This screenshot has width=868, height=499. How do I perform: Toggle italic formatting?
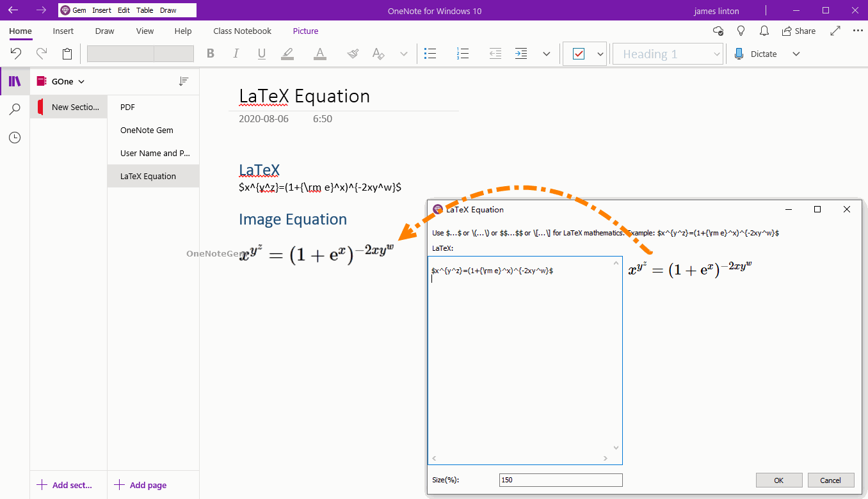(x=236, y=54)
